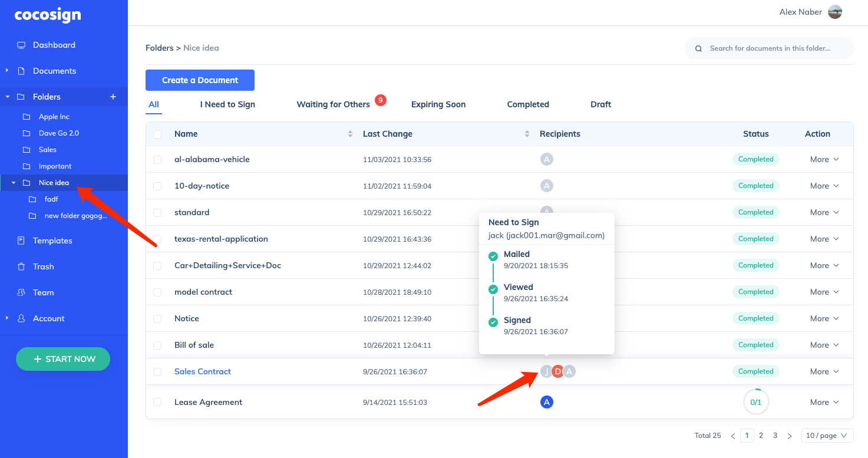Open the Dashboard from the sidebar
The image size is (868, 458).
54,45
